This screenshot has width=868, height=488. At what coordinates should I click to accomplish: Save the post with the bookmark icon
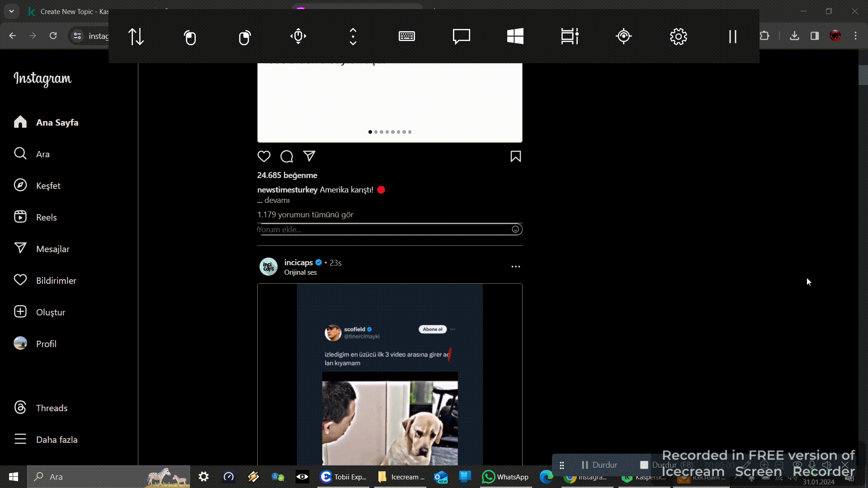[515, 156]
